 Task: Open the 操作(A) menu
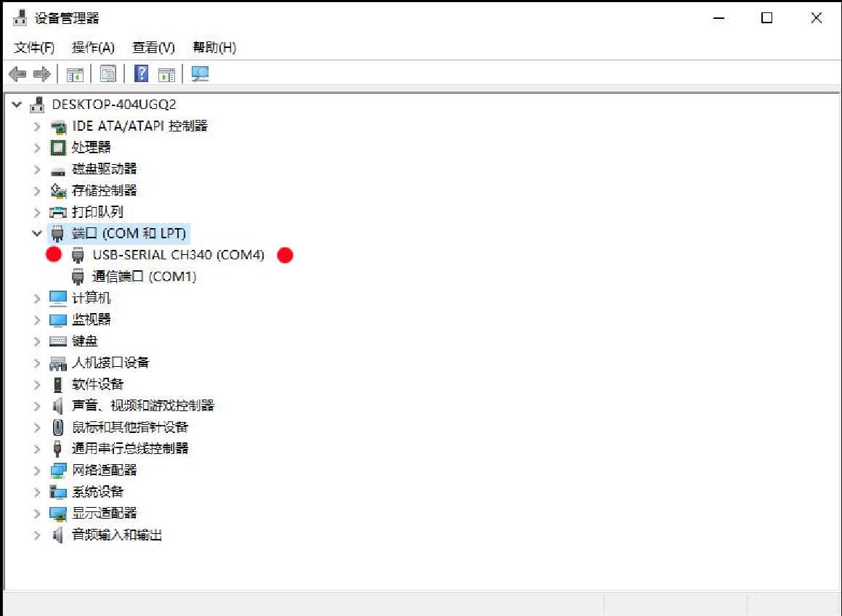(93, 48)
